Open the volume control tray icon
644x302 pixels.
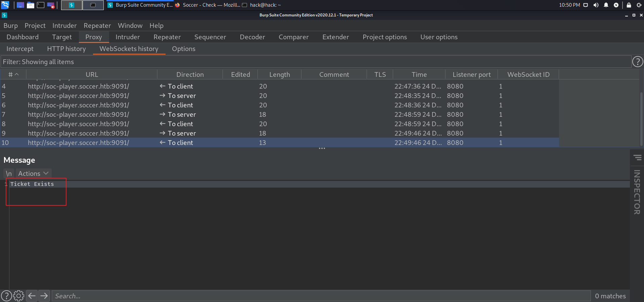pyautogui.click(x=596, y=5)
